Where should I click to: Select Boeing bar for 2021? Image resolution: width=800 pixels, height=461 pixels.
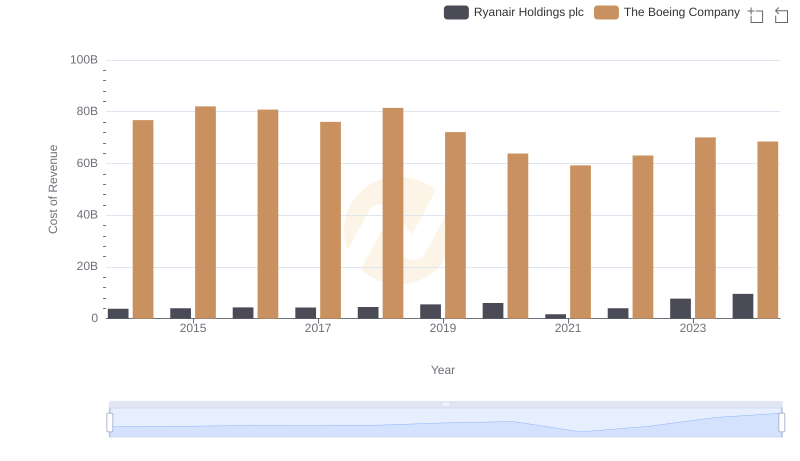point(580,242)
